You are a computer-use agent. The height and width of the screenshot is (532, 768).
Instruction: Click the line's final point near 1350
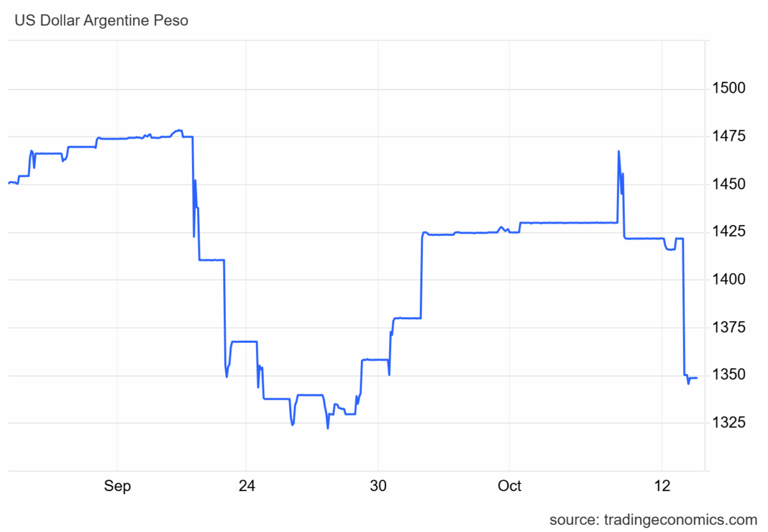696,378
